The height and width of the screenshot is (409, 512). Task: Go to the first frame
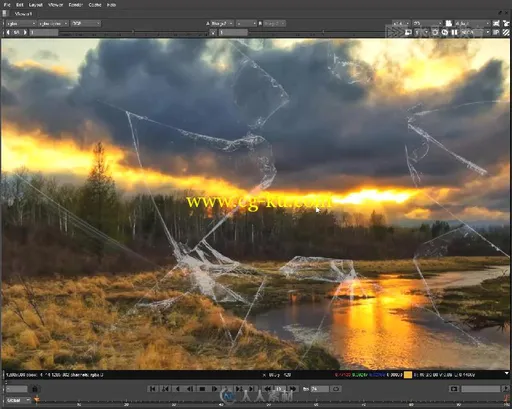point(153,389)
